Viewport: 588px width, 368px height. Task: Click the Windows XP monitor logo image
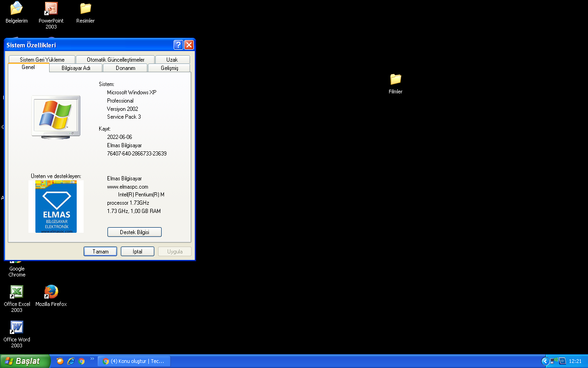(56, 117)
